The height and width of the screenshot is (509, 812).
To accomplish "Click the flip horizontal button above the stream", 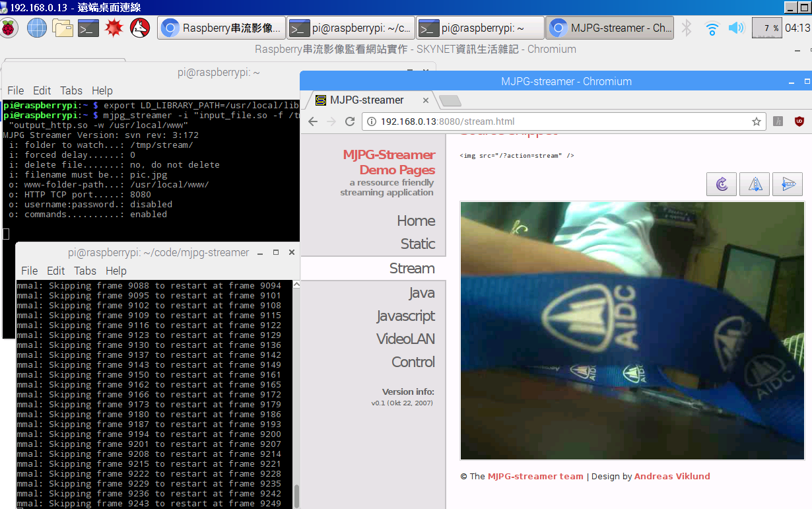I will [755, 184].
